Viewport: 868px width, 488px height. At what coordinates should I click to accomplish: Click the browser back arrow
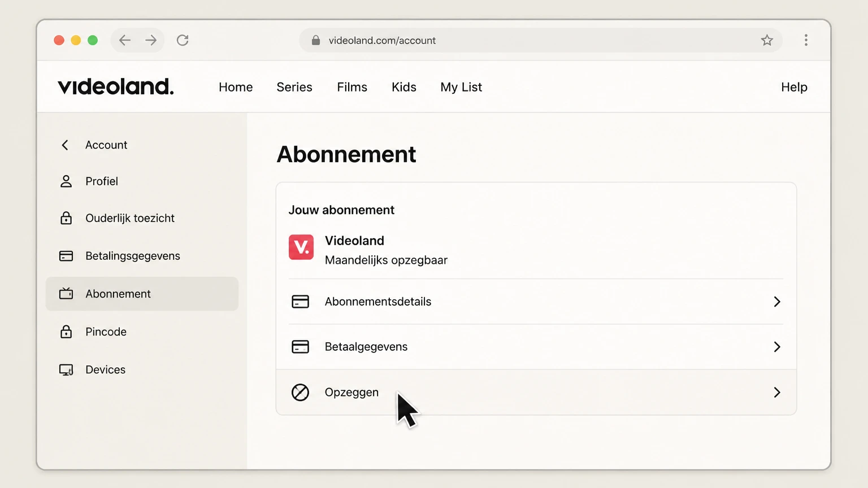click(x=125, y=40)
